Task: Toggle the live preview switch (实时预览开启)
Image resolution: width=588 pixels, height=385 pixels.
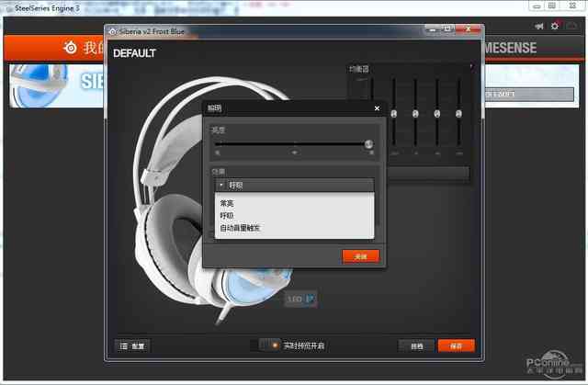Action: pos(269,345)
